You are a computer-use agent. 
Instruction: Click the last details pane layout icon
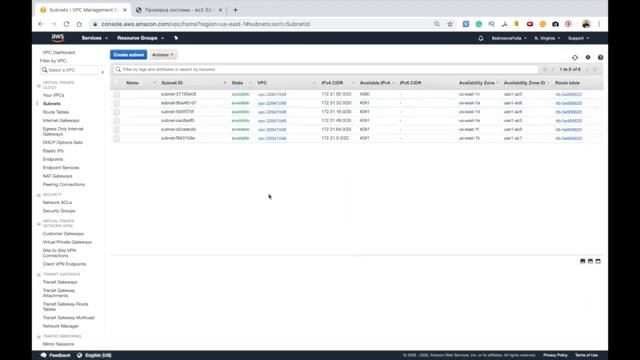point(598,261)
